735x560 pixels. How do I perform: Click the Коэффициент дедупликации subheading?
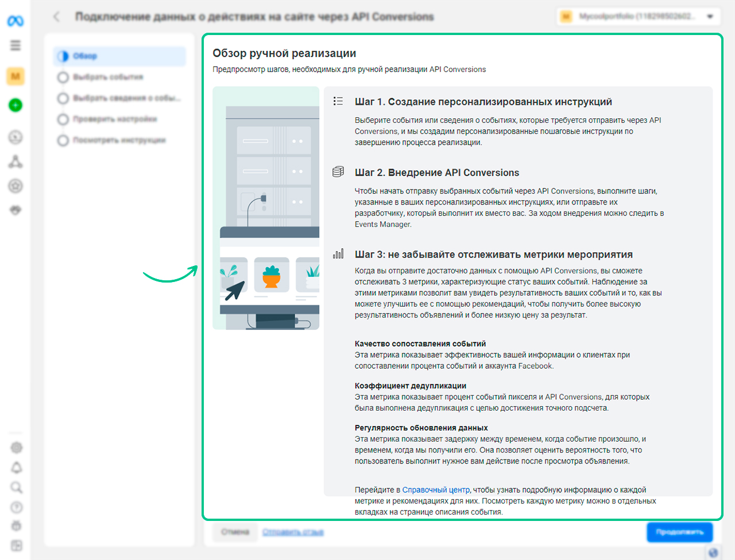tap(411, 385)
